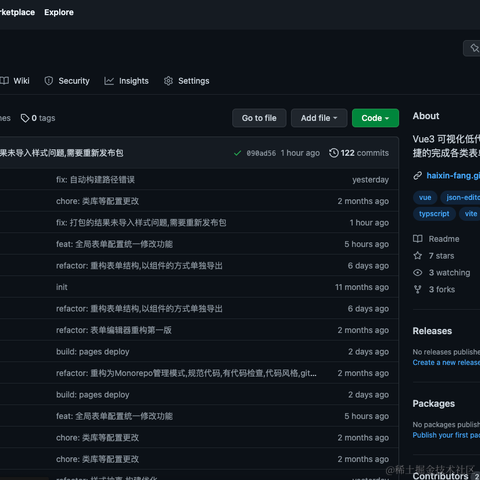Viewport: 480px width, 480px height.
Task: Click the link icon beside haixin-fang URL
Action: (418, 176)
